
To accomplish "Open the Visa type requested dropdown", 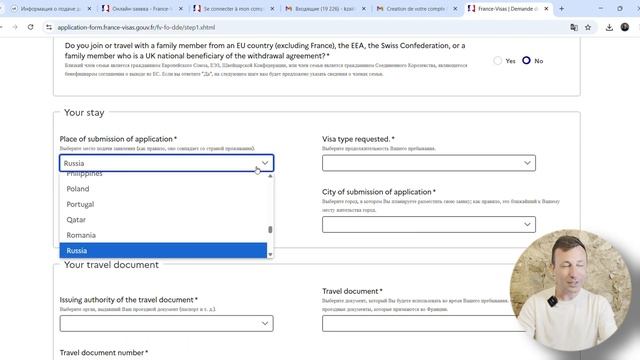I will click(x=429, y=163).
